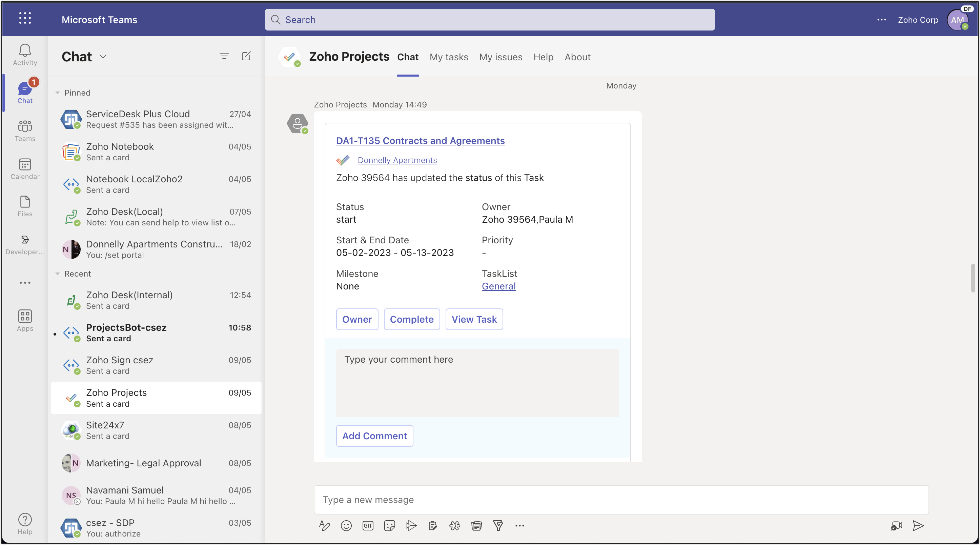
Task: Open the Donnelly Apartments project link
Action: [397, 160]
